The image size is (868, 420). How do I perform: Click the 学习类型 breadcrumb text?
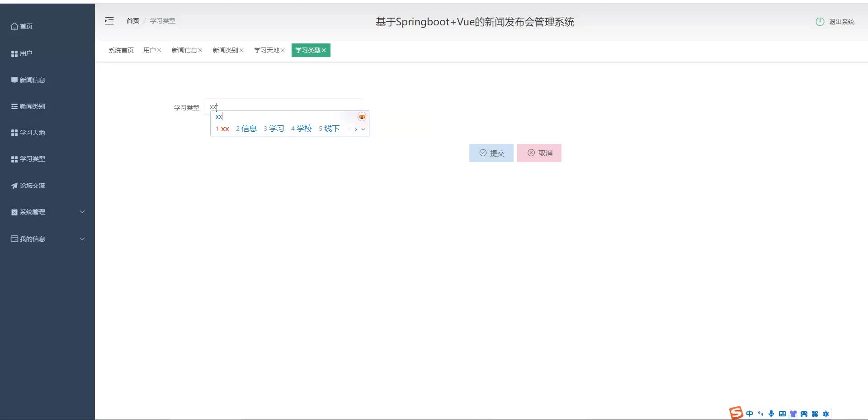(163, 21)
